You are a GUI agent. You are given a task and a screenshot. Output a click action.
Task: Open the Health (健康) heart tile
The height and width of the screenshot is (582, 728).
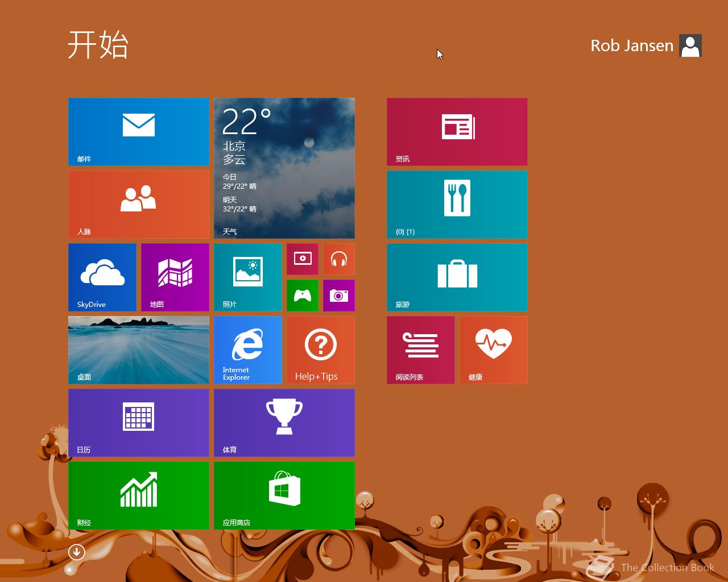coord(494,350)
